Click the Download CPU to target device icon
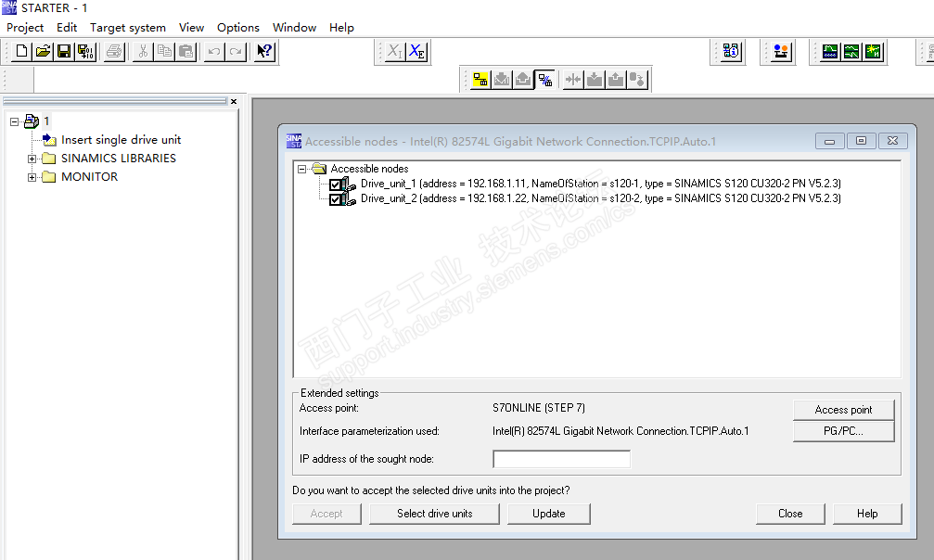 pyautogui.click(x=595, y=79)
